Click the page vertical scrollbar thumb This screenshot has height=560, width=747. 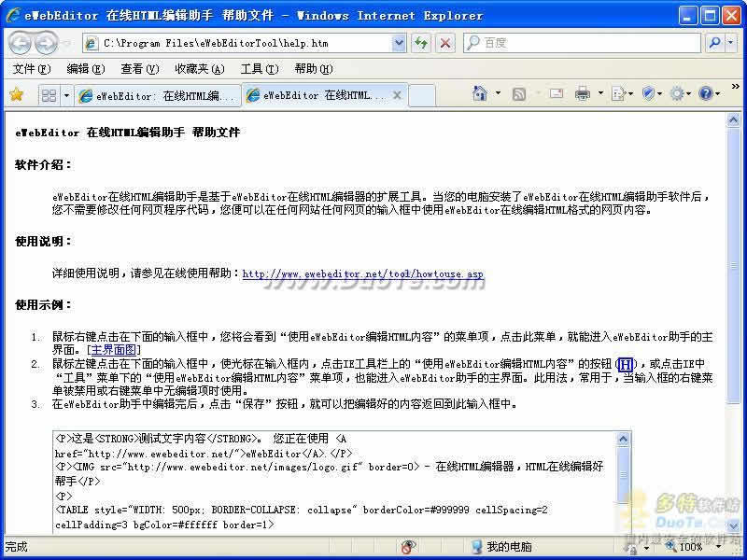tap(734, 265)
